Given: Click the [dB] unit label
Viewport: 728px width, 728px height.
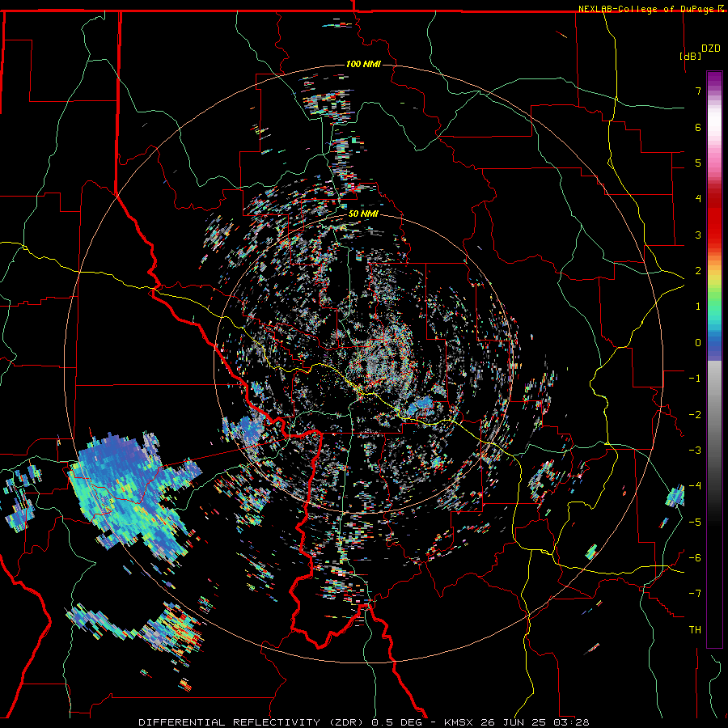Looking at the screenshot, I should point(691,56).
